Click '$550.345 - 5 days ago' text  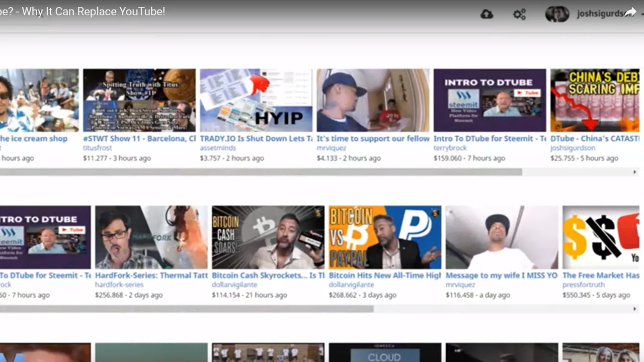click(x=596, y=295)
